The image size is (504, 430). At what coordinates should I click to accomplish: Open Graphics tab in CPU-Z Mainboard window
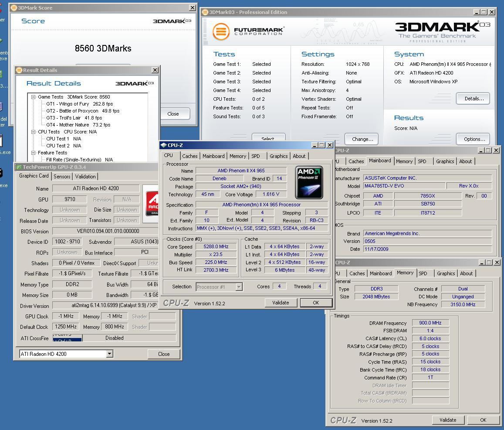[x=445, y=161]
